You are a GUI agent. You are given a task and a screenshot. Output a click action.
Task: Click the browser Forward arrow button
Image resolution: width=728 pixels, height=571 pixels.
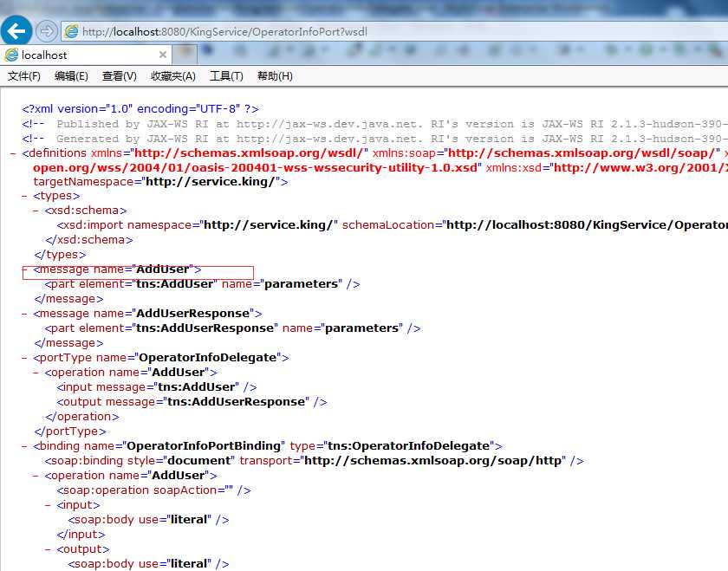pyautogui.click(x=47, y=31)
